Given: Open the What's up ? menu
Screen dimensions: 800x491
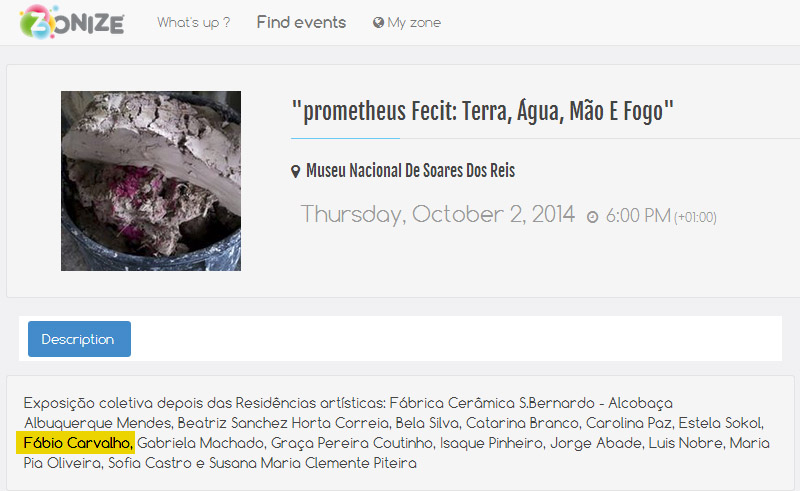Looking at the screenshot, I should [193, 22].
